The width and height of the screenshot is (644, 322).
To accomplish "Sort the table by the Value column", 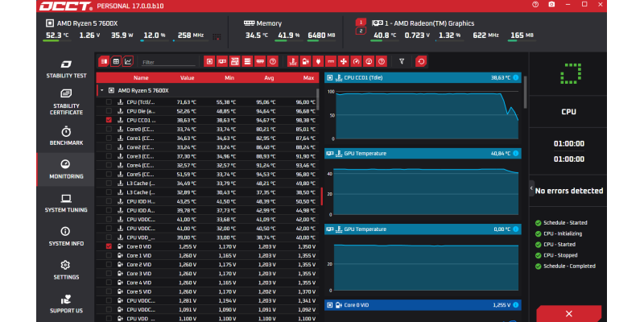I will 188,77.
